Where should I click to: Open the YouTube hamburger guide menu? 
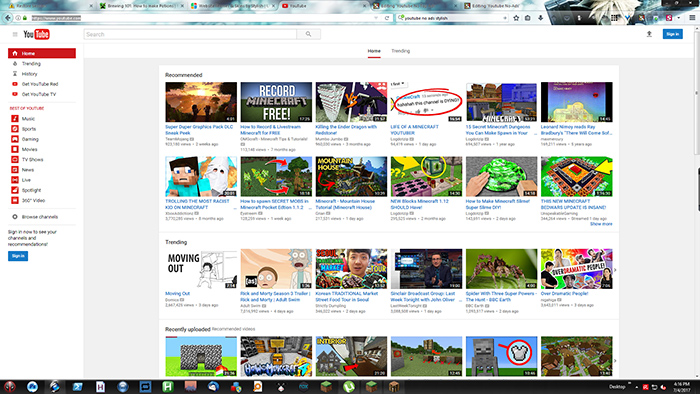pyautogui.click(x=15, y=34)
